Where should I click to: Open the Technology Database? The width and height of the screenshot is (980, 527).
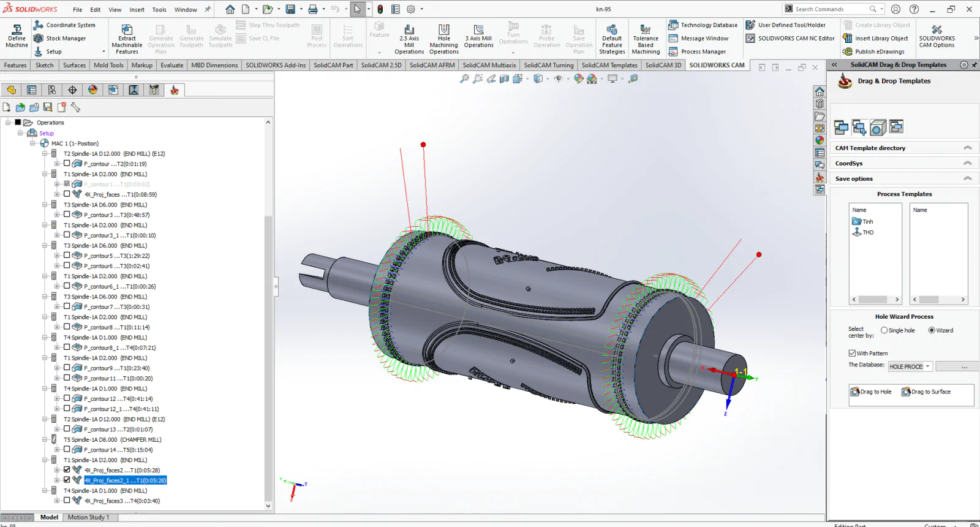703,25
